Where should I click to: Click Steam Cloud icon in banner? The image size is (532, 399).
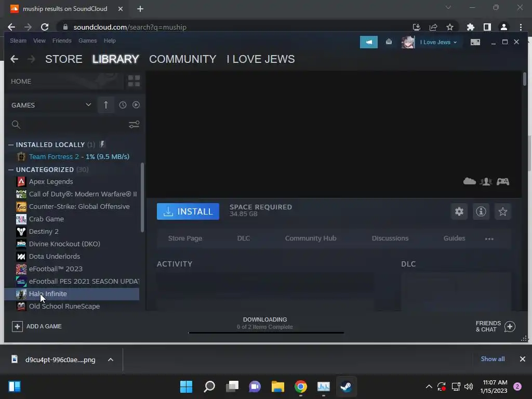pos(470,181)
